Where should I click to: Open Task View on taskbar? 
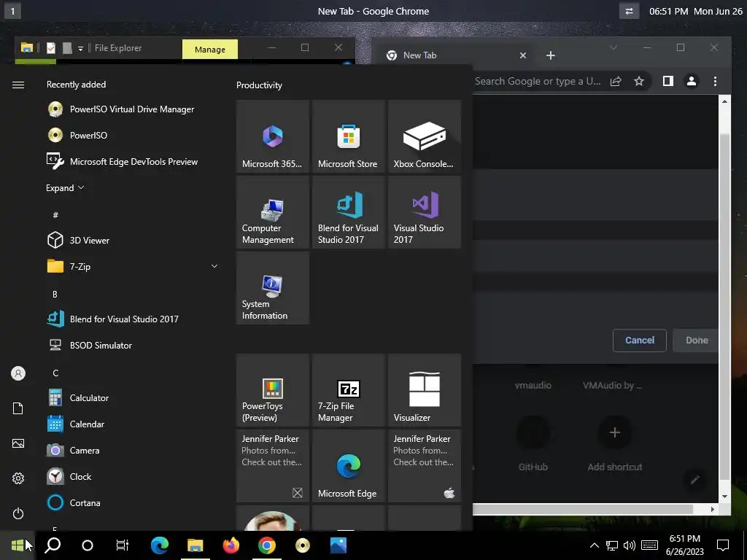click(123, 545)
